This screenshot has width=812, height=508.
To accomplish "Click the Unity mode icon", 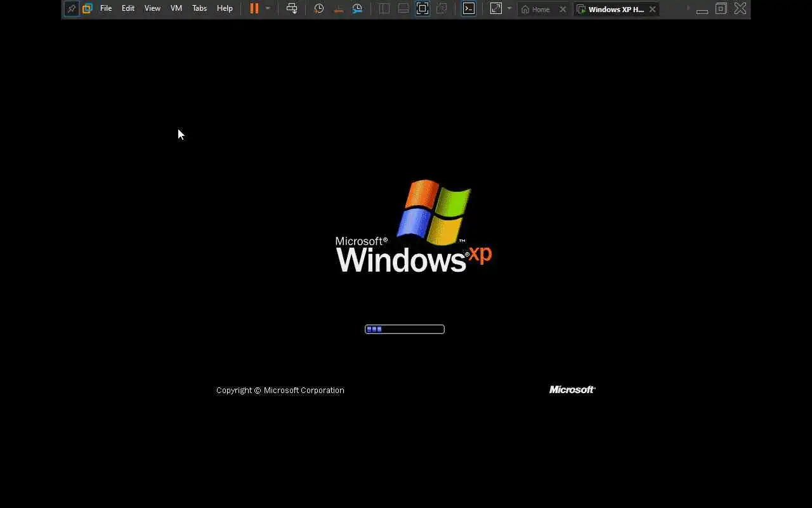I will click(x=442, y=9).
